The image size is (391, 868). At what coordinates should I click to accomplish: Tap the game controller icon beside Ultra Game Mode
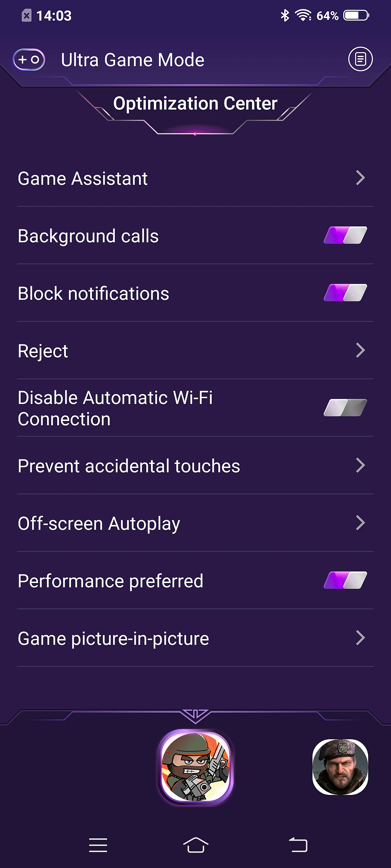[x=29, y=59]
